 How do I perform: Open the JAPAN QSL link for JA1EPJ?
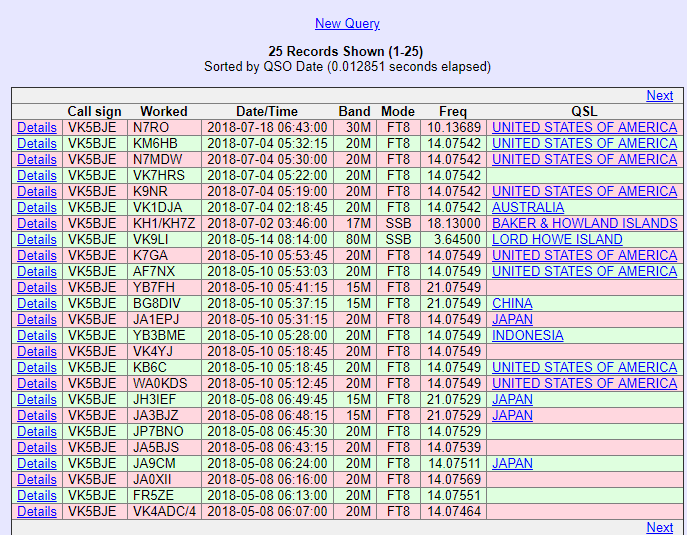(x=512, y=319)
